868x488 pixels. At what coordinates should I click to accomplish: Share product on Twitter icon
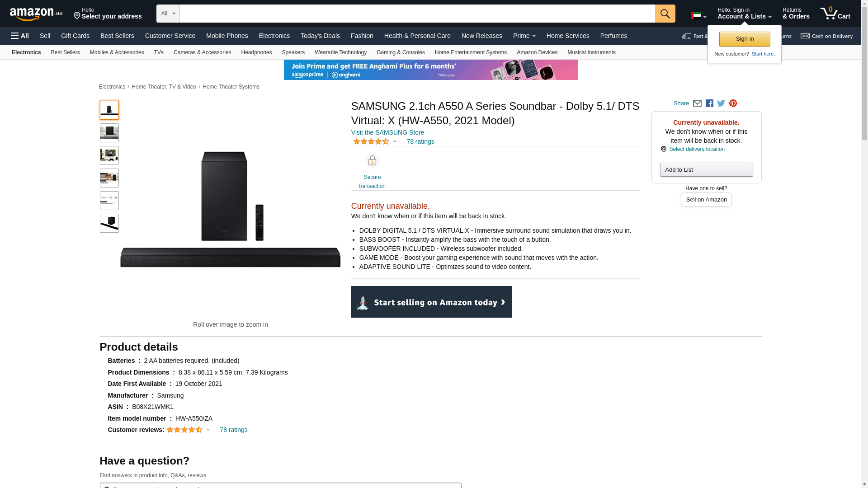click(721, 103)
